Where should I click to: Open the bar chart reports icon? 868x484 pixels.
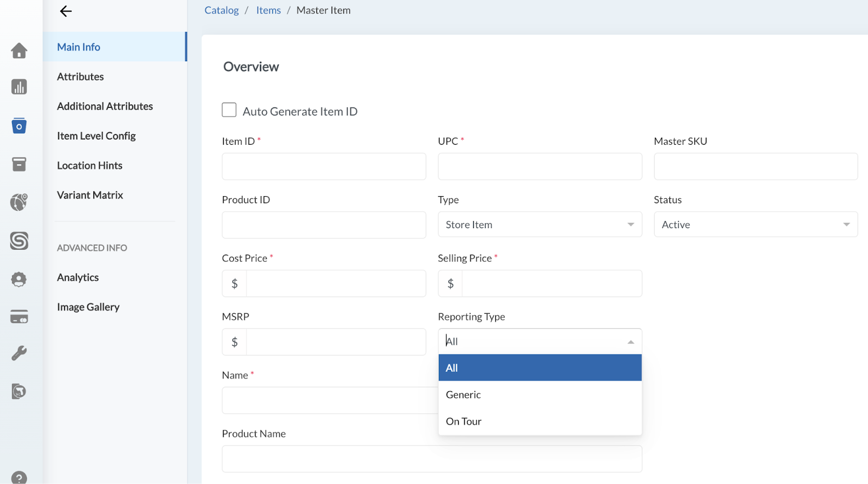pyautogui.click(x=19, y=87)
